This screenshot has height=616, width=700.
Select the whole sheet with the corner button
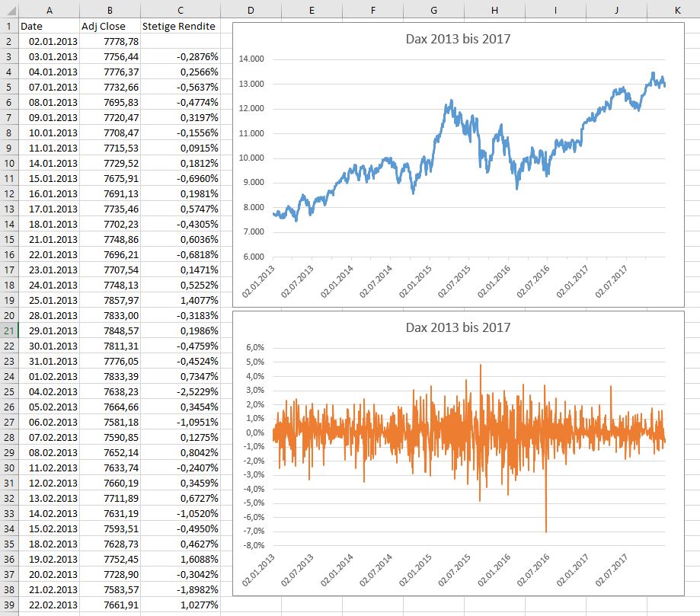(9, 10)
